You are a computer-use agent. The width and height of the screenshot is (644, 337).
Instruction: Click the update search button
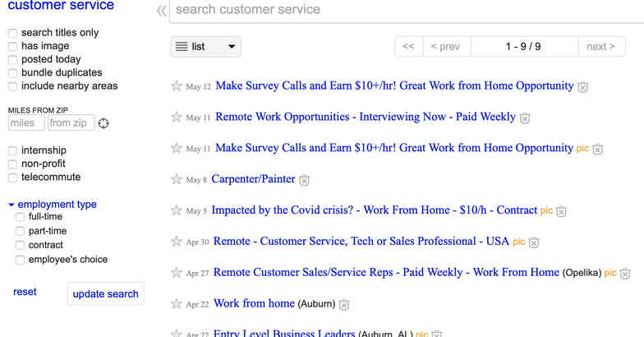[x=105, y=294]
